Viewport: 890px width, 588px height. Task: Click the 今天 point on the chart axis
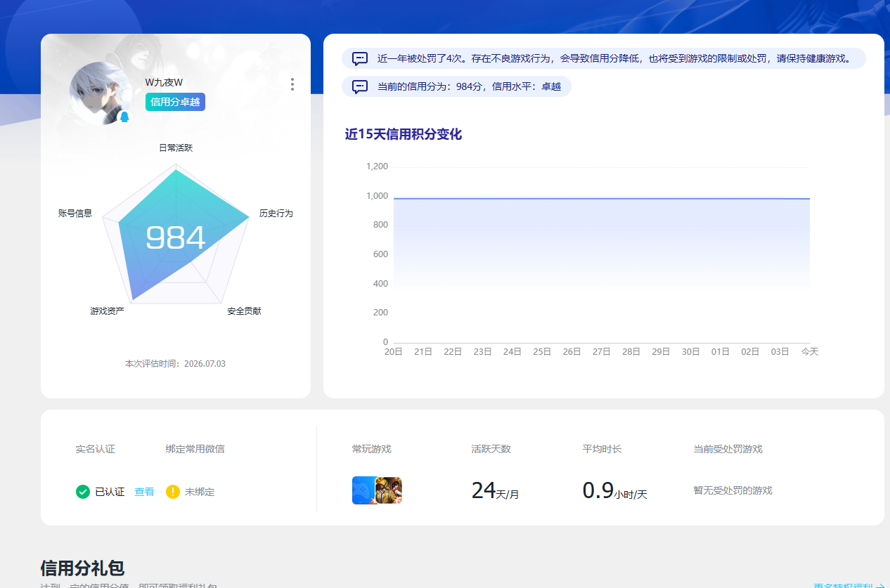pos(810,351)
